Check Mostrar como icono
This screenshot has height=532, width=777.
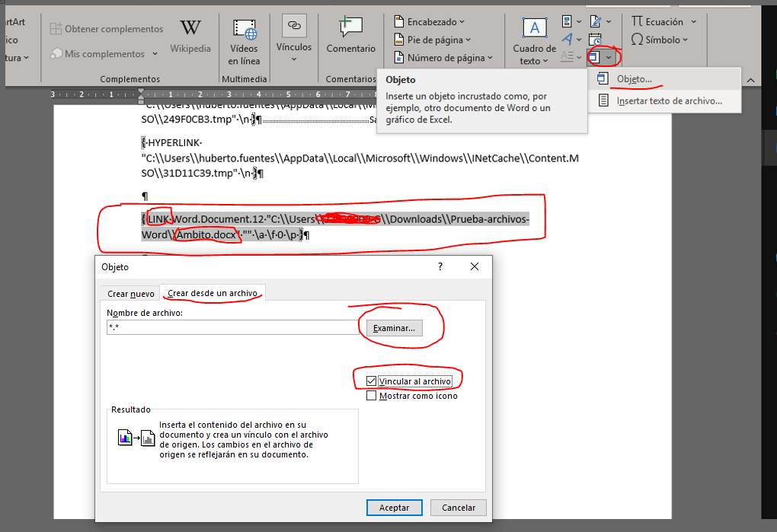click(x=371, y=396)
